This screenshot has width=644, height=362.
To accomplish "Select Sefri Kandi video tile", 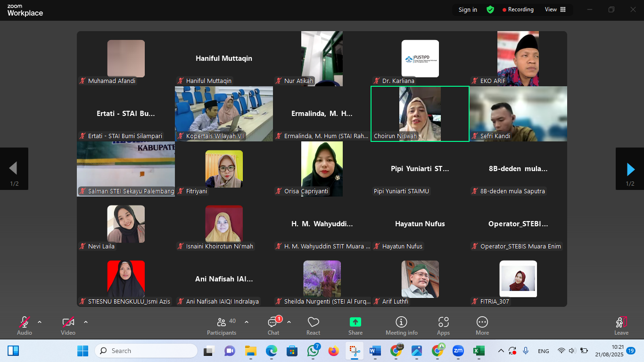I will 518,114.
